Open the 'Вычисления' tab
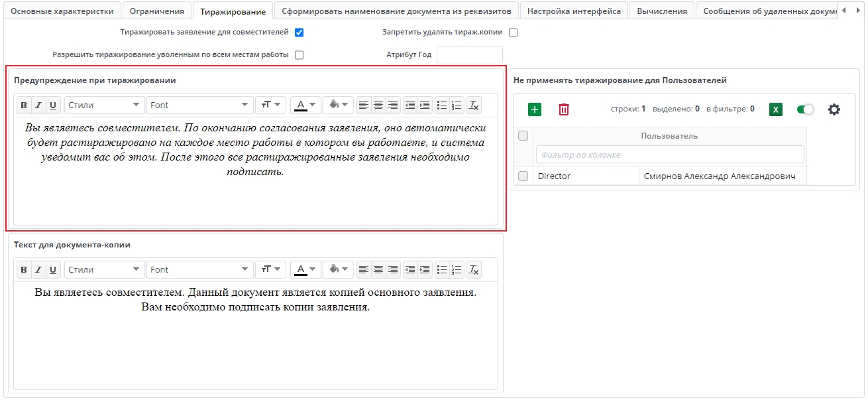The width and height of the screenshot is (868, 402). pos(662,10)
